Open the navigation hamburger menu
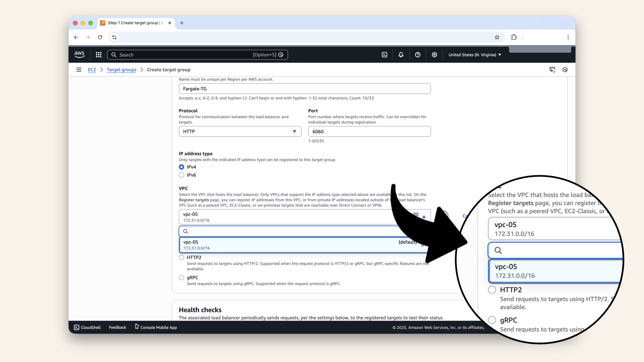The height and width of the screenshot is (362, 644). pyautogui.click(x=79, y=70)
